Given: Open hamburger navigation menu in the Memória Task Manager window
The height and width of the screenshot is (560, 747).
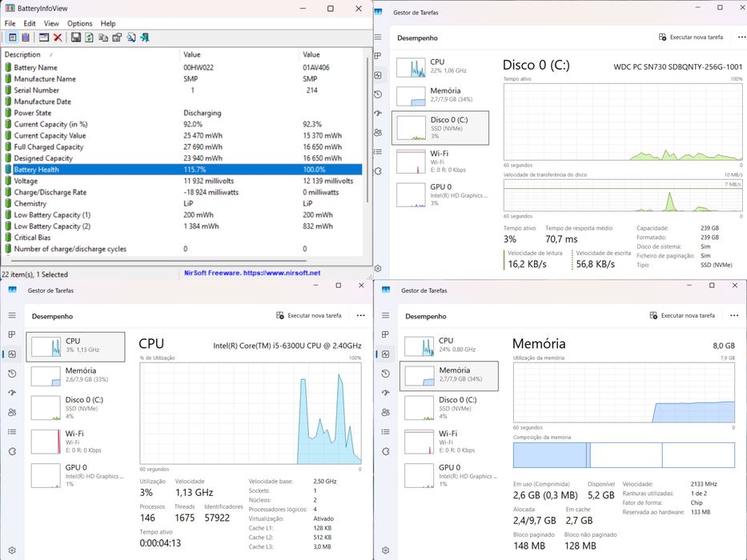Looking at the screenshot, I should pos(385,315).
